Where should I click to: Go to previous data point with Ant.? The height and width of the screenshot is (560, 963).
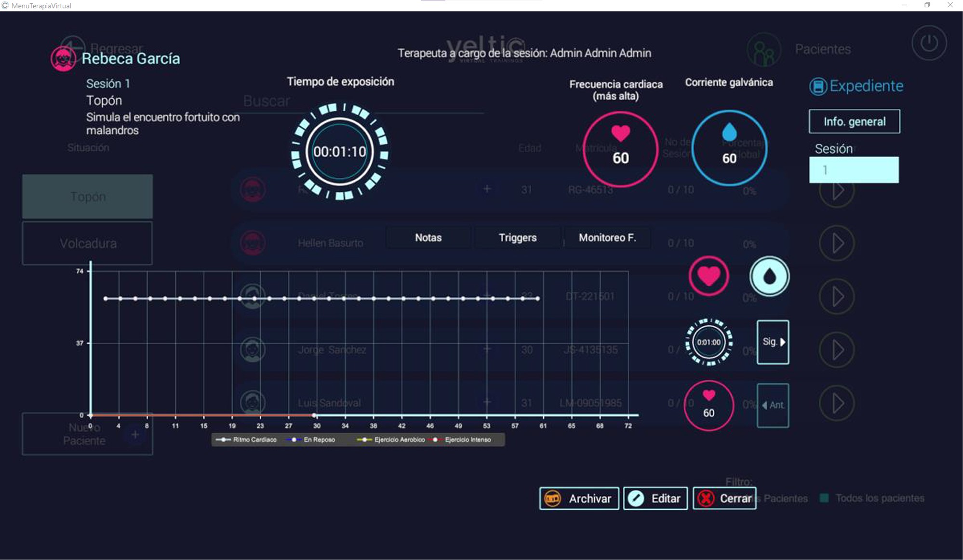tap(773, 405)
